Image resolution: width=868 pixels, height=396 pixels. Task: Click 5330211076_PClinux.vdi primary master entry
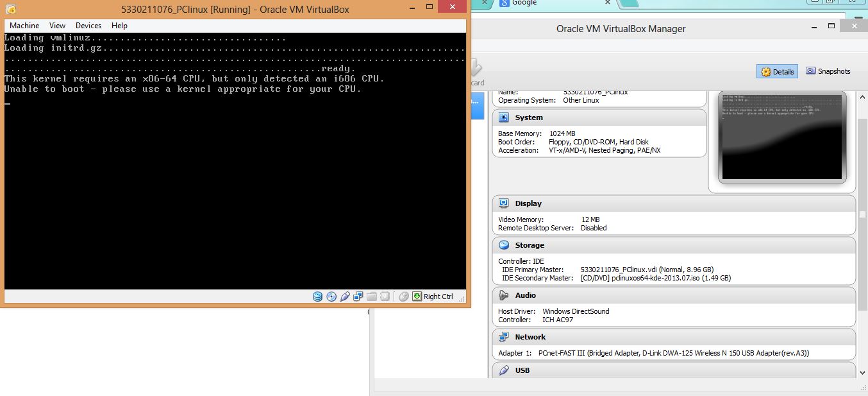[647, 270]
